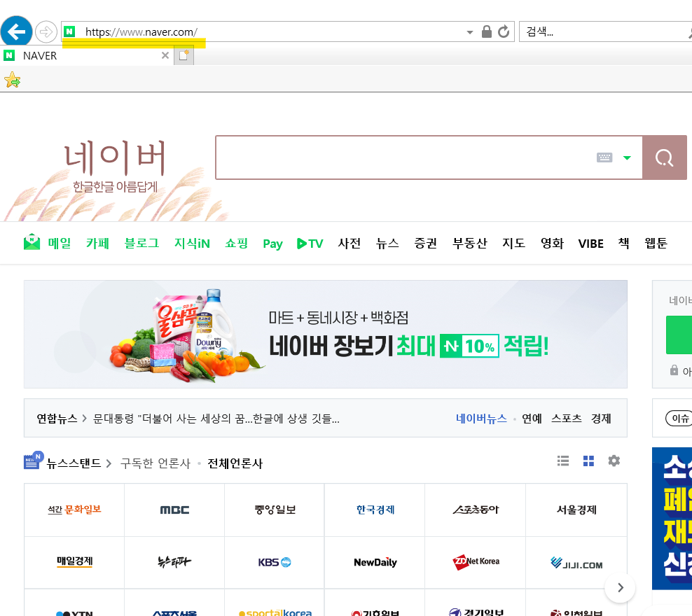Image resolution: width=692 pixels, height=616 pixels.
Task: Click the NewDaily press logo
Action: click(x=375, y=562)
